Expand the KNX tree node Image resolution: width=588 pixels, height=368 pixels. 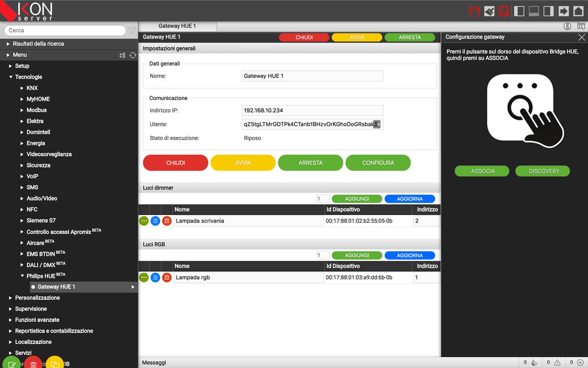22,88
